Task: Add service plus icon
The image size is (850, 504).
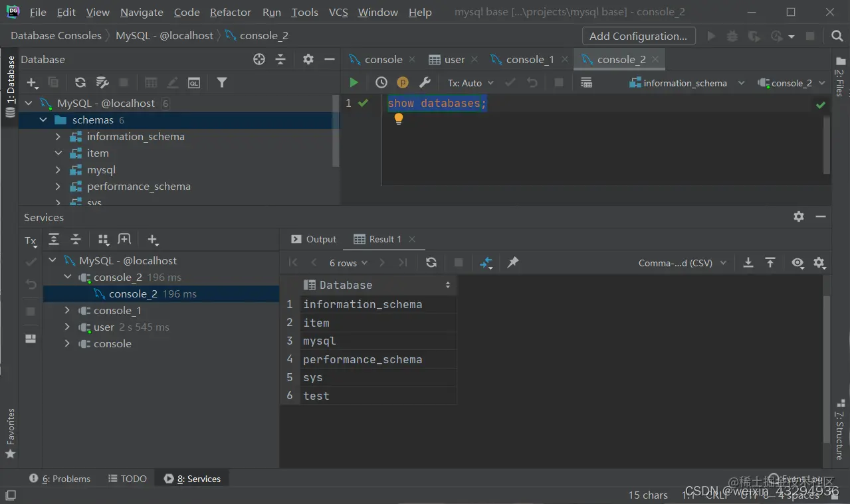Action: (x=153, y=240)
